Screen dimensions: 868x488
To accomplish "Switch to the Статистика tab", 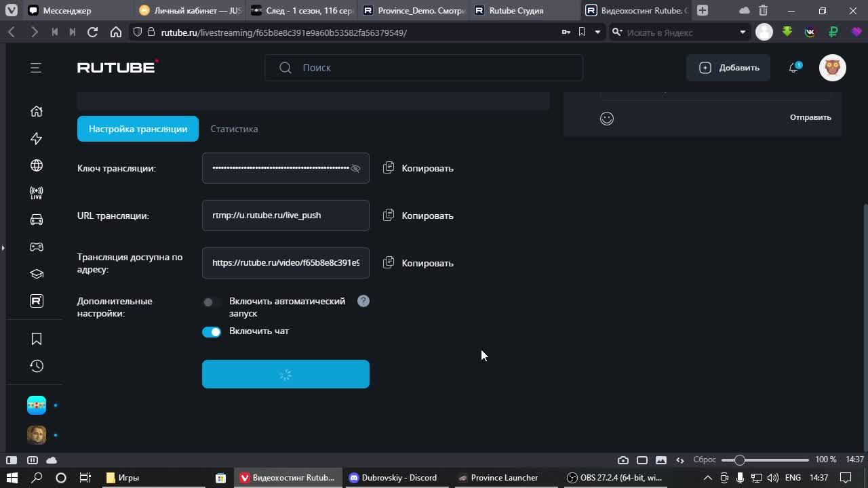I will [234, 129].
